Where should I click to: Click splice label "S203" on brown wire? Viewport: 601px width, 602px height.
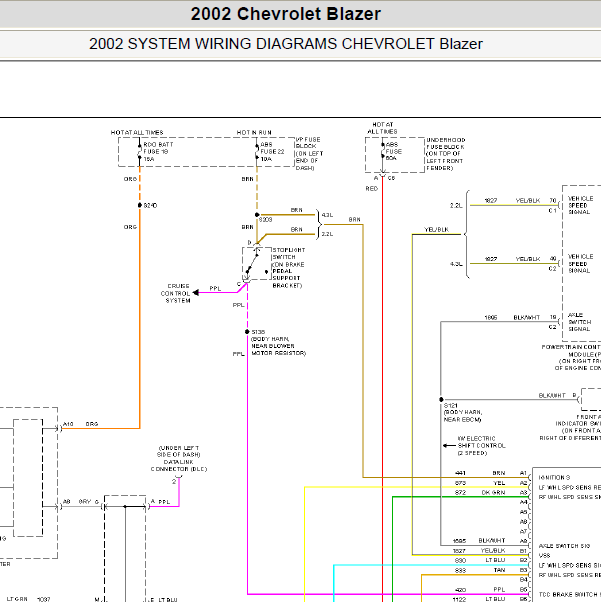[265, 220]
